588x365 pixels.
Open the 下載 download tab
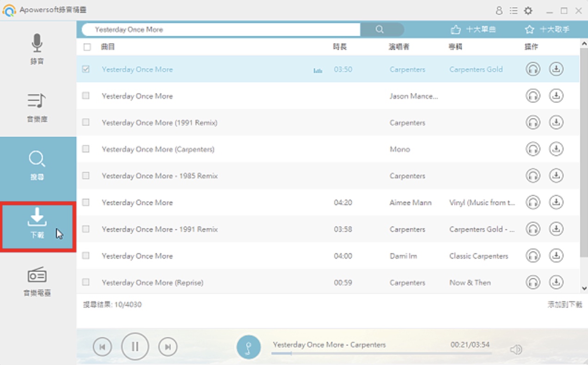click(x=38, y=226)
